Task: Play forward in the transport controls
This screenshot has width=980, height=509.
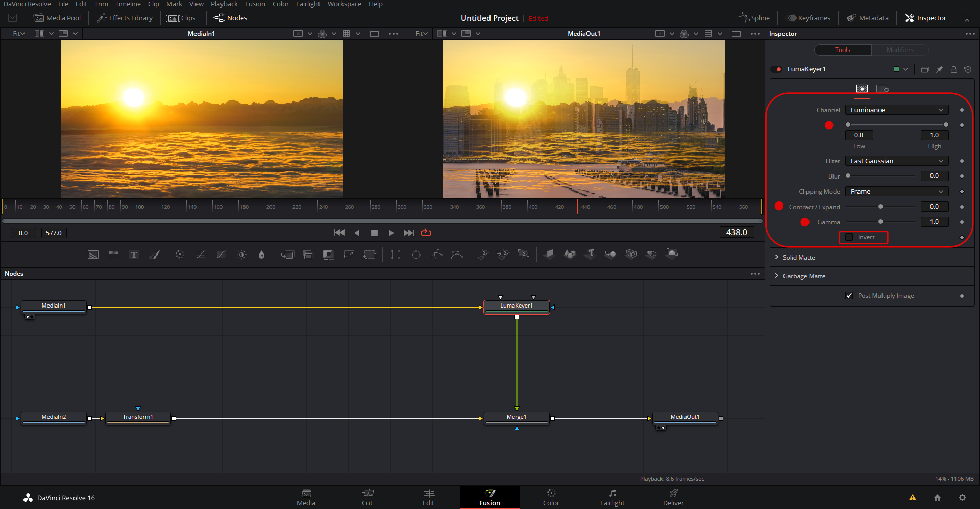Action: [x=391, y=233]
